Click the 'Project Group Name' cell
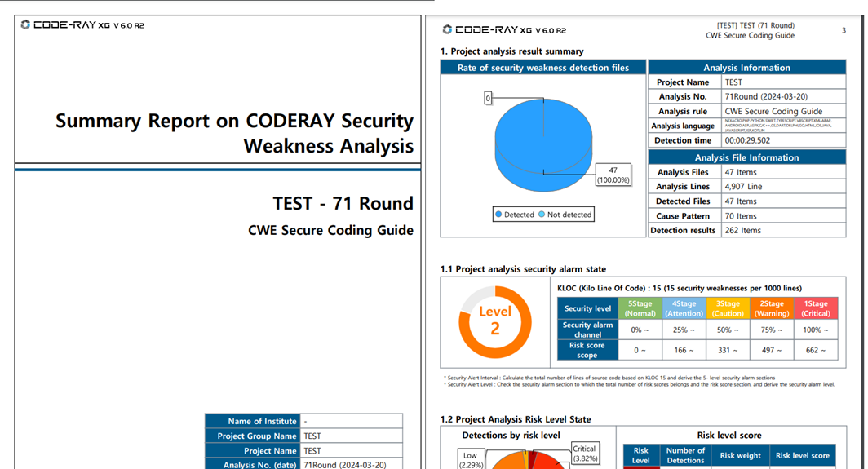 click(252, 436)
